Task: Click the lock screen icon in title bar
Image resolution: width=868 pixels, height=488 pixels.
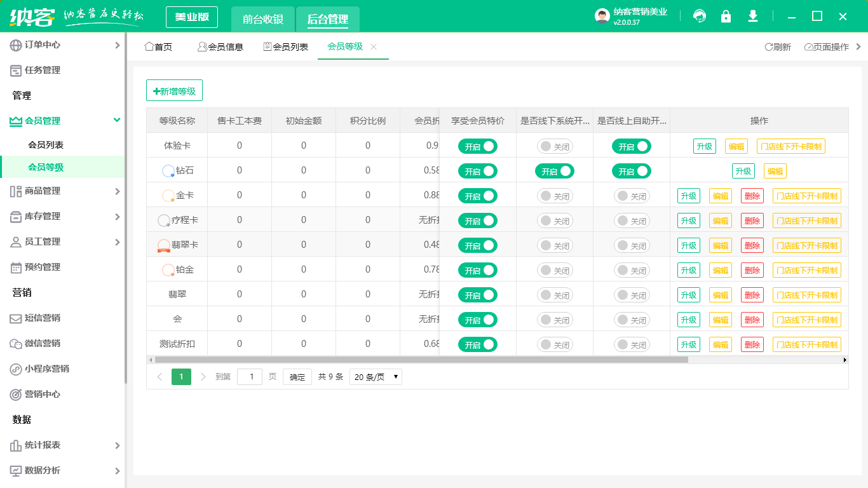Action: (x=726, y=16)
